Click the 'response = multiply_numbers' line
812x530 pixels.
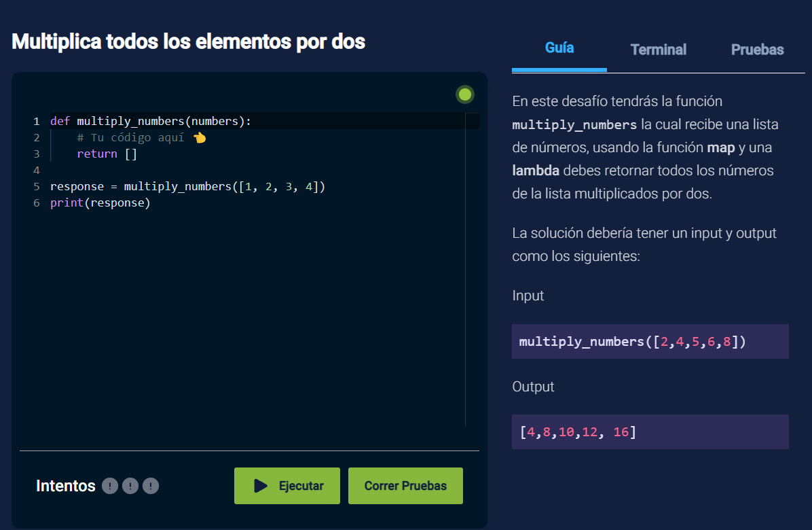coord(187,186)
